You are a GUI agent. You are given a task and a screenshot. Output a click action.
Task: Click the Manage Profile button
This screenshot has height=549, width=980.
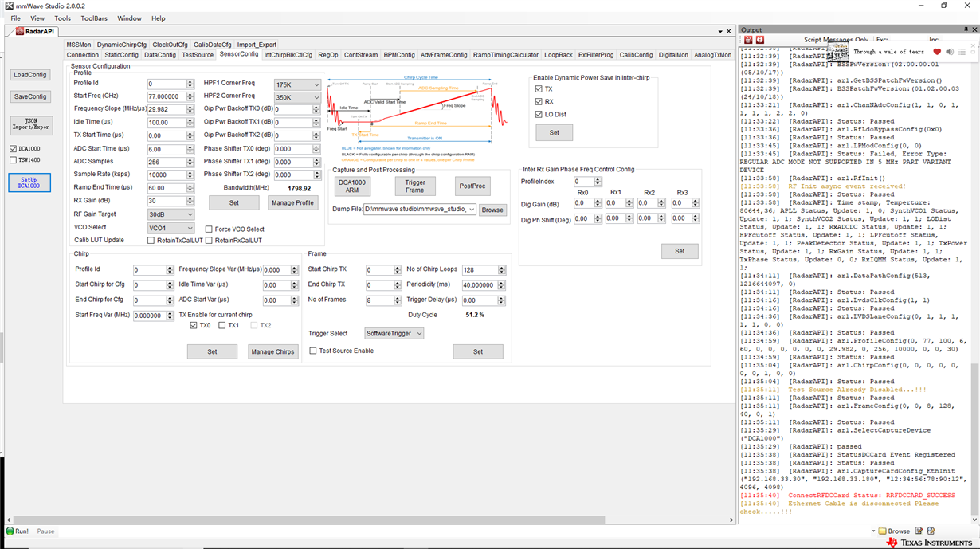[x=292, y=202]
